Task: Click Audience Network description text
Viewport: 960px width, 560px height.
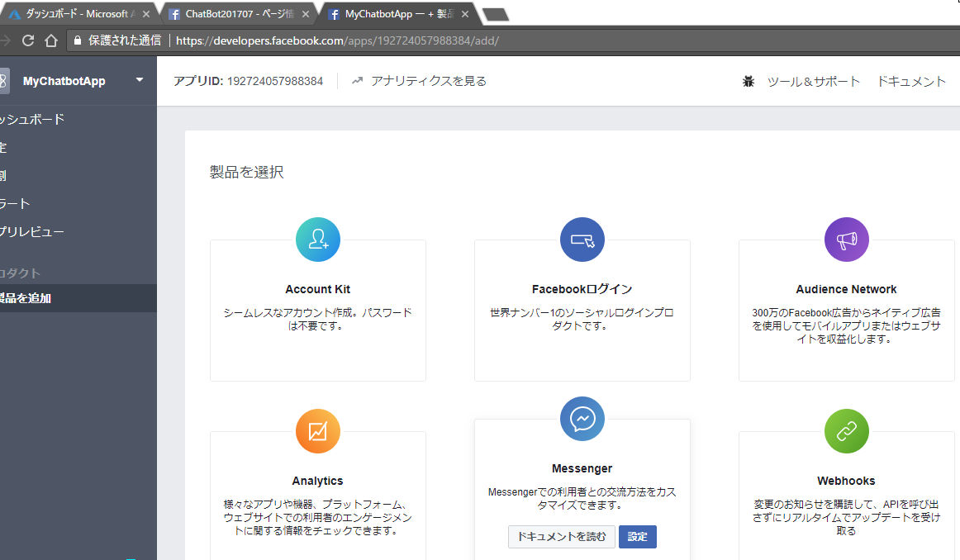Action: pyautogui.click(x=846, y=325)
